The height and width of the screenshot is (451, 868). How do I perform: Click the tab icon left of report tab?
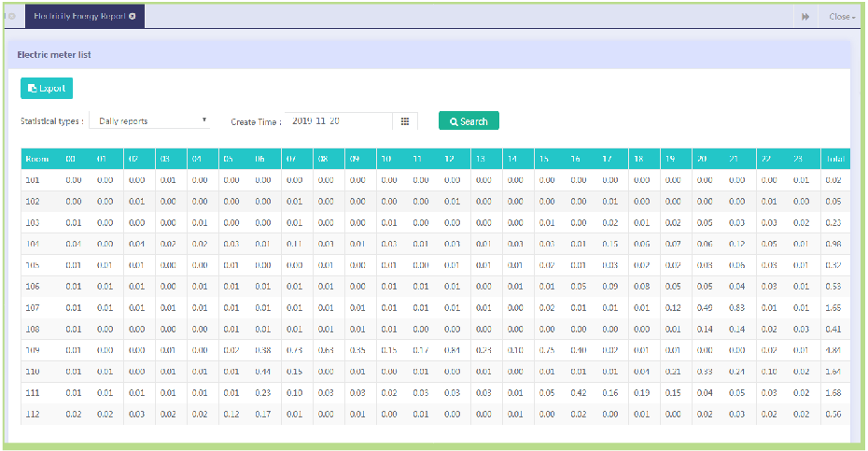point(10,16)
